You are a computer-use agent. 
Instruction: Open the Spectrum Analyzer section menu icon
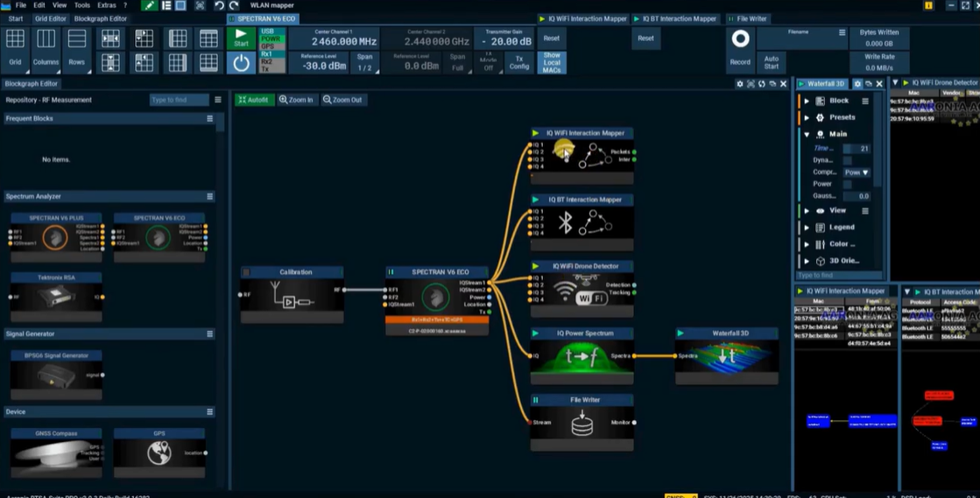coord(210,196)
